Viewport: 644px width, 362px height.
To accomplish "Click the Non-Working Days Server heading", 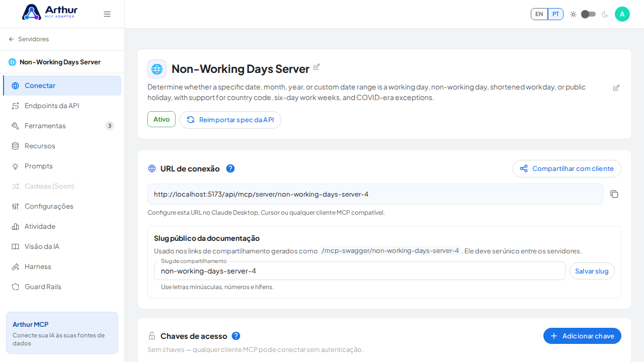I will tap(240, 69).
